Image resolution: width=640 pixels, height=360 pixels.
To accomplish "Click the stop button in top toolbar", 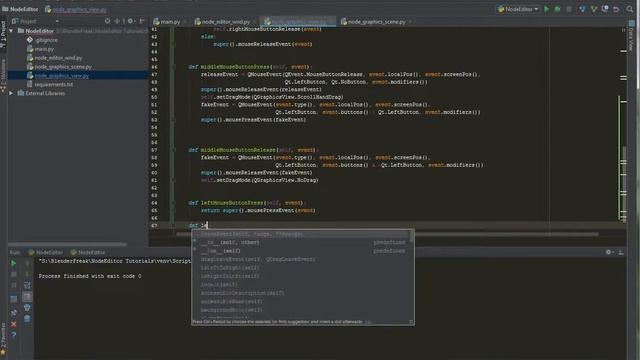I will coord(569,9).
